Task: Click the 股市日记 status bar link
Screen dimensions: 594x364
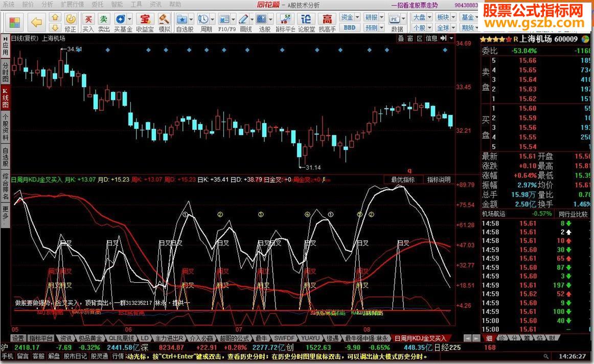Action: (x=75, y=356)
